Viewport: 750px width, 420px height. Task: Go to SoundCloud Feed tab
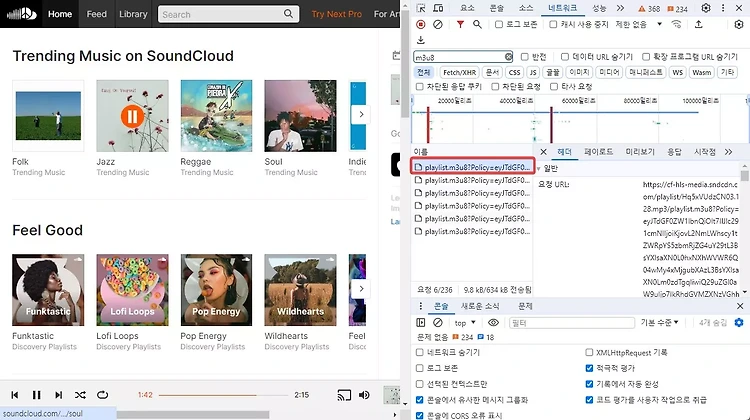pos(97,14)
